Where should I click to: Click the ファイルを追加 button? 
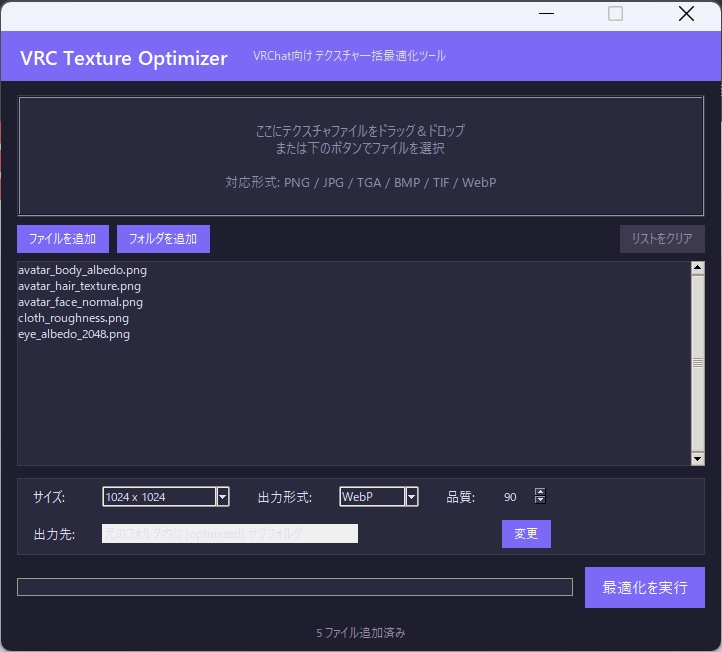[63, 239]
